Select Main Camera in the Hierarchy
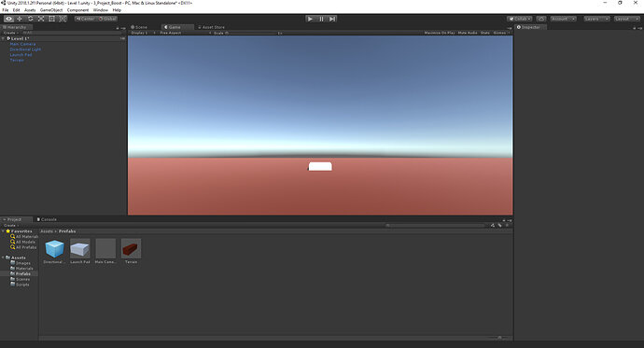644x348 pixels. coord(23,44)
